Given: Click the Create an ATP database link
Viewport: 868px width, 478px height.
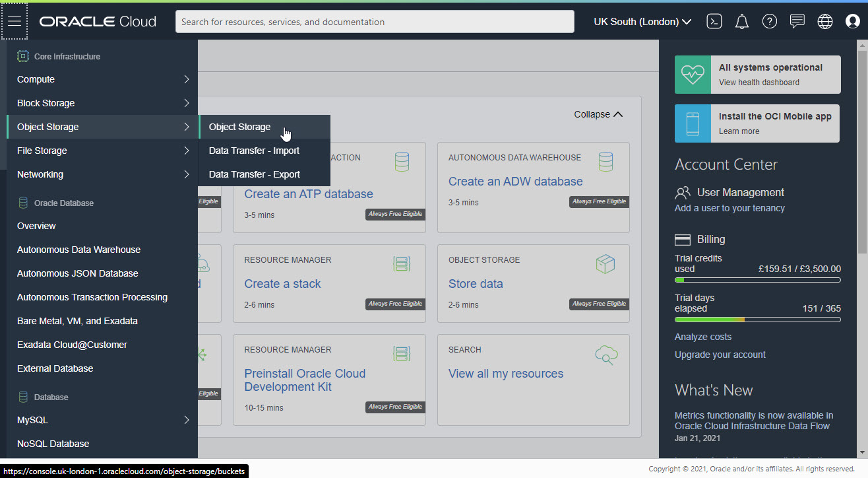Looking at the screenshot, I should point(309,194).
